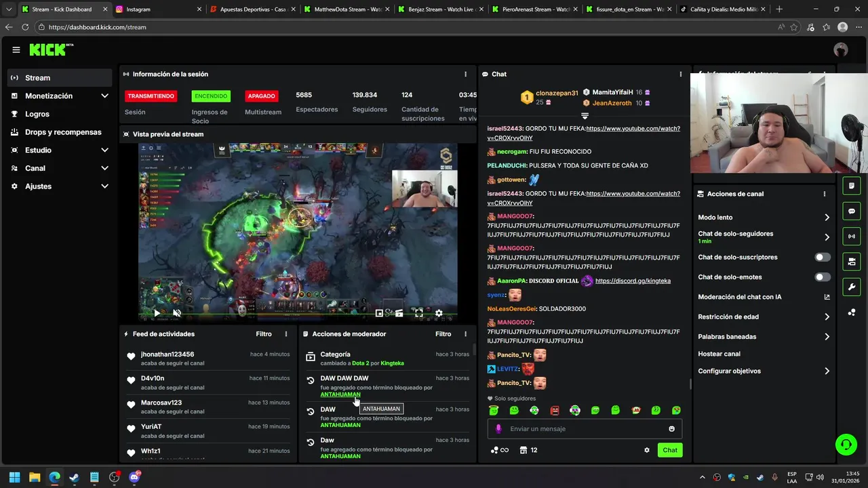
Task: Open Filtro in Feed de actividades
Action: (264, 334)
